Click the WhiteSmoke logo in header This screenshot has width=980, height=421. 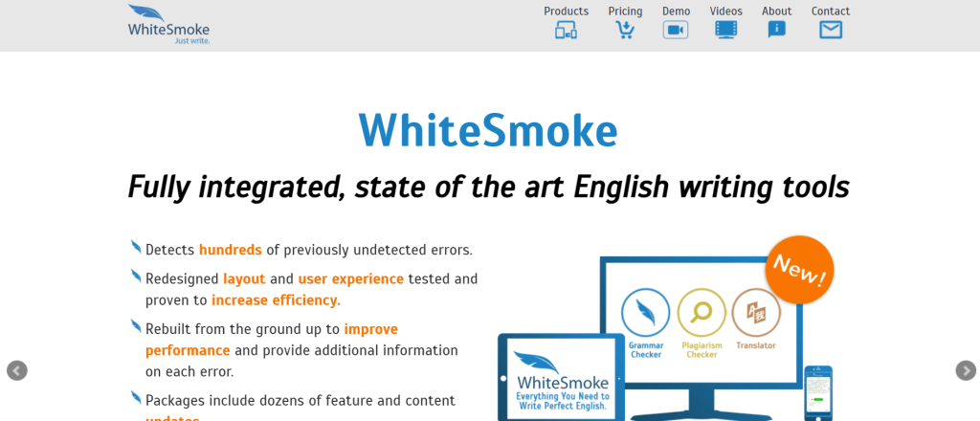(x=168, y=24)
